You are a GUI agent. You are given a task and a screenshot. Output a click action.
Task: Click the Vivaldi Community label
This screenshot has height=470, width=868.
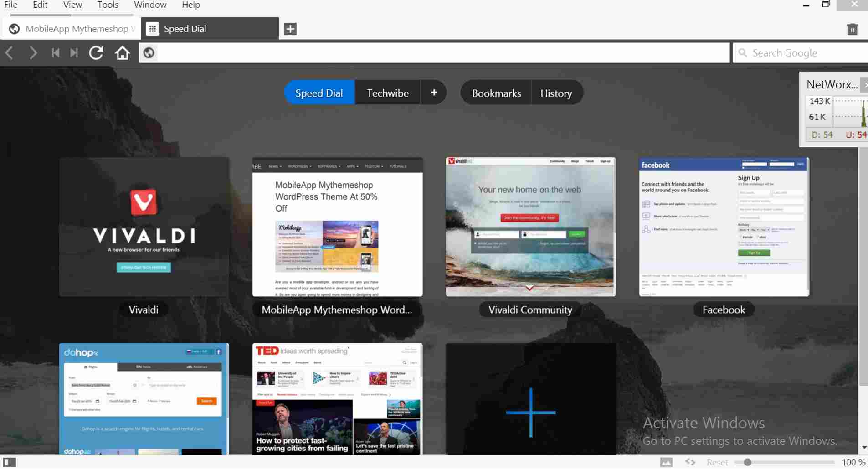pyautogui.click(x=530, y=310)
